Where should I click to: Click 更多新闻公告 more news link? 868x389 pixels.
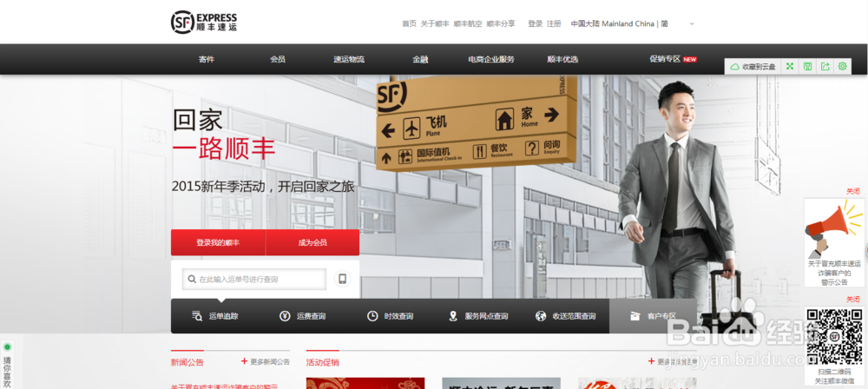265,362
